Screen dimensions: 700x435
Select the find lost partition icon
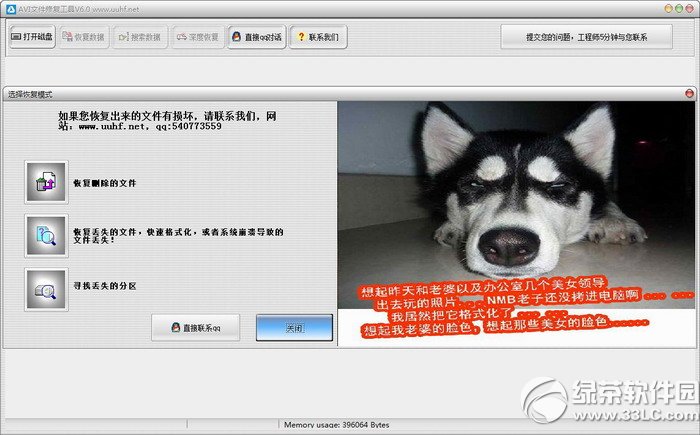pos(46,289)
